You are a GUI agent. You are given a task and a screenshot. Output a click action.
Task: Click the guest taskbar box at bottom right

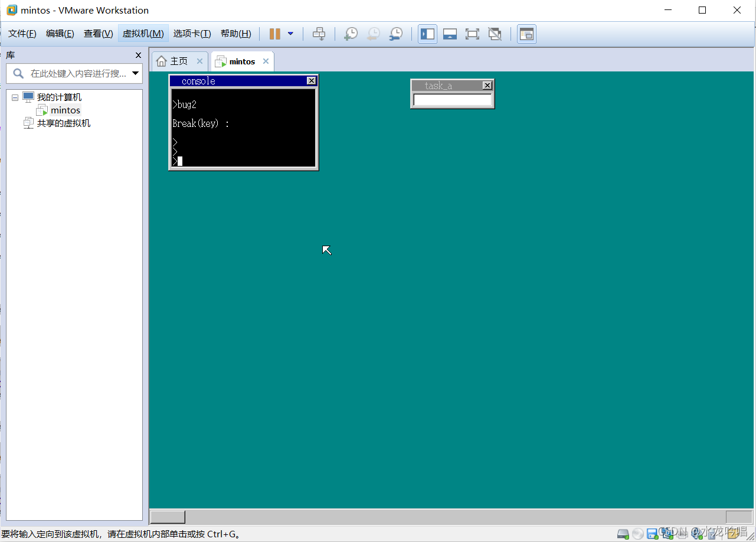739,517
